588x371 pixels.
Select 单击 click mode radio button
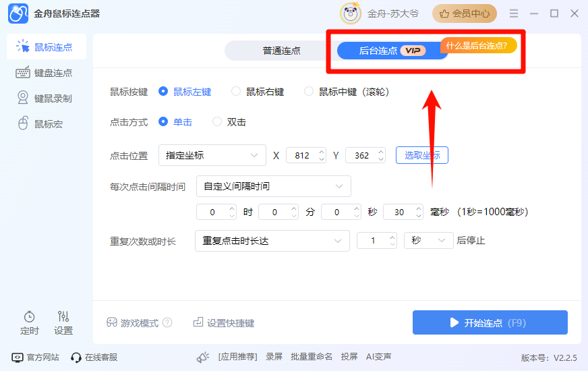point(163,121)
